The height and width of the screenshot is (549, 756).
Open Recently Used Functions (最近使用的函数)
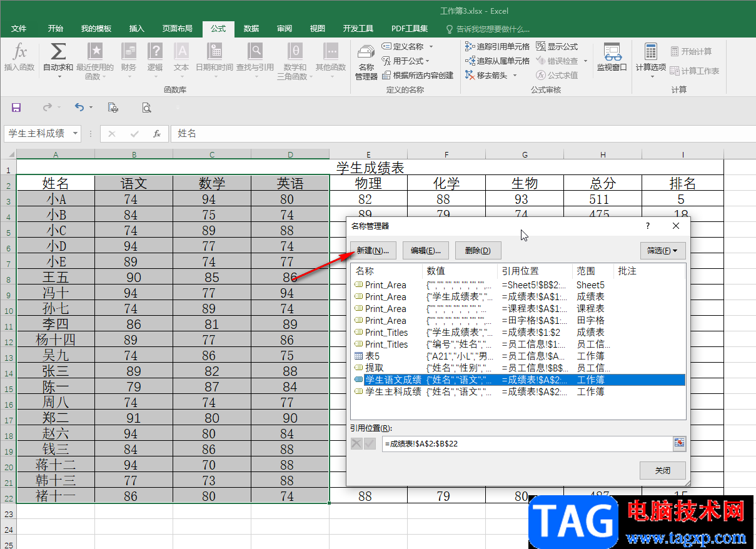tap(95, 61)
